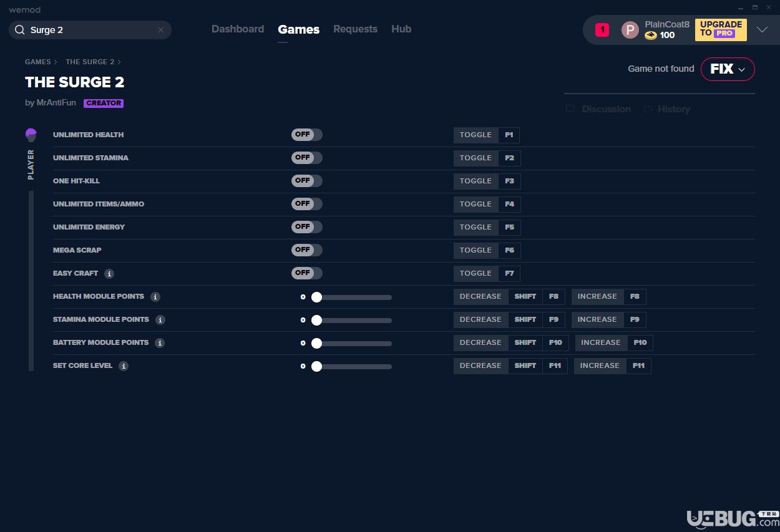780x532 pixels.
Task: Click Increase F8 hotkey button
Action: click(609, 296)
